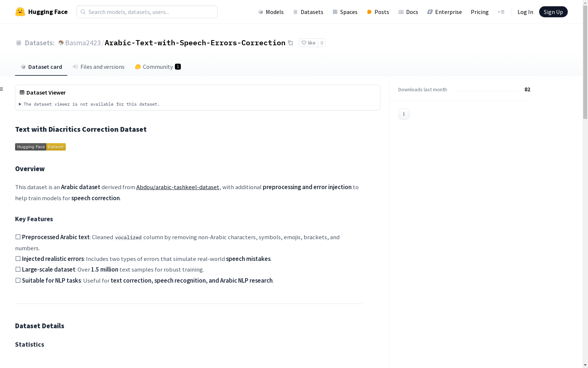The height and width of the screenshot is (368, 588).
Task: Click the Overview heading
Action: [x=30, y=169]
